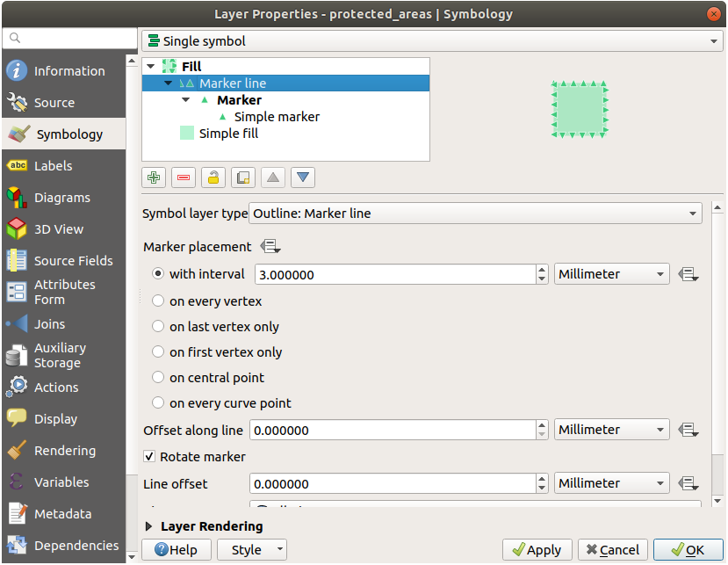The image size is (728, 565).
Task: Click the lock symbol layer color icon
Action: point(213,177)
